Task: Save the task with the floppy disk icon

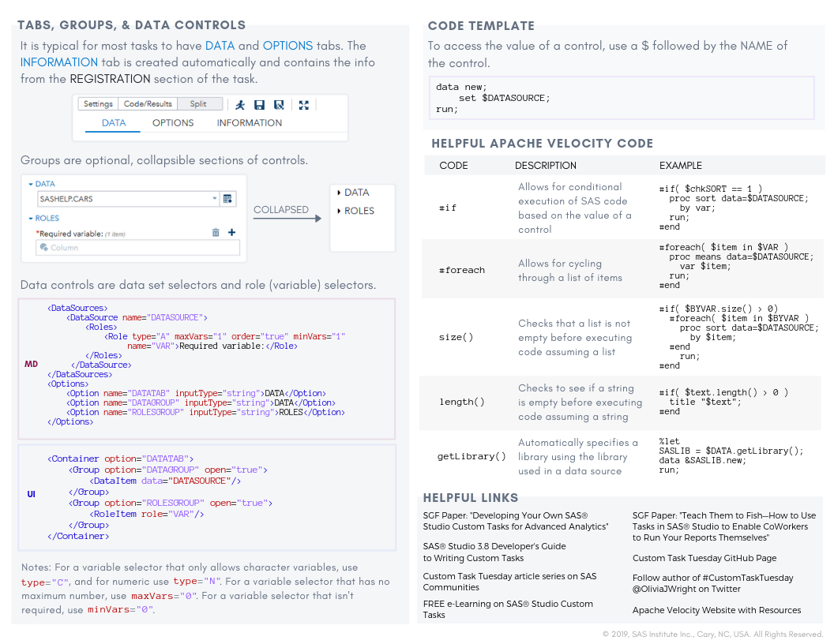Action: [260, 104]
